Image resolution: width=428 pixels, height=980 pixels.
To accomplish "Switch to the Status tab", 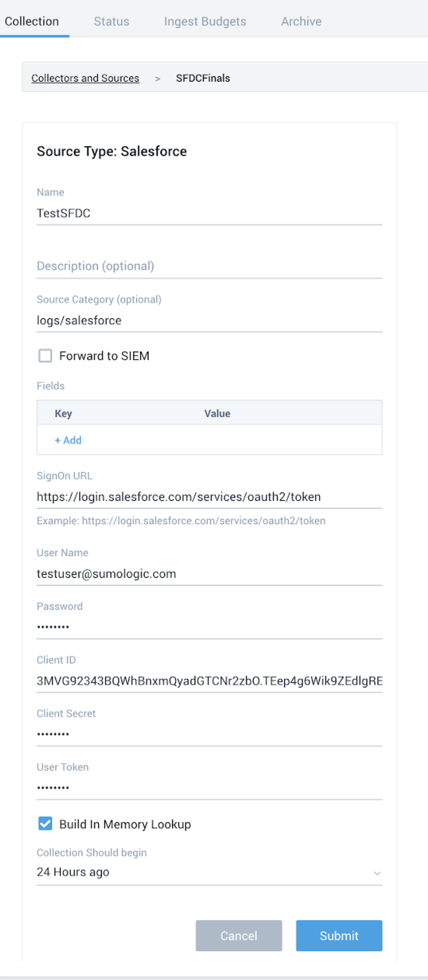I will point(111,21).
